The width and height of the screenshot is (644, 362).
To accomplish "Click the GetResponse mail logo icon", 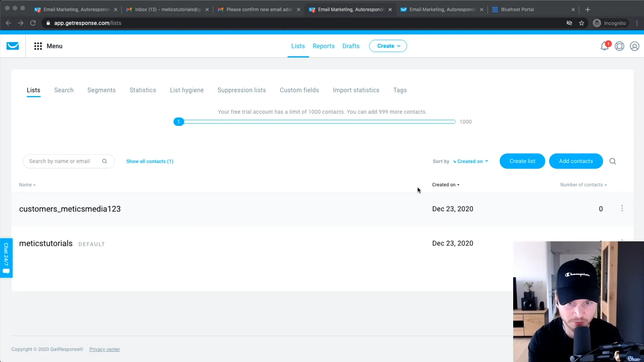I will point(12,46).
